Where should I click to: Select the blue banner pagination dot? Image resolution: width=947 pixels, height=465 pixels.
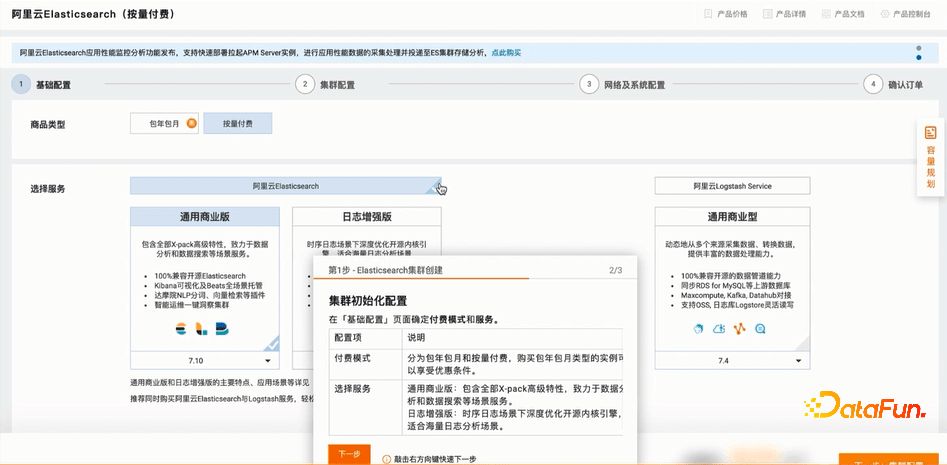click(919, 58)
